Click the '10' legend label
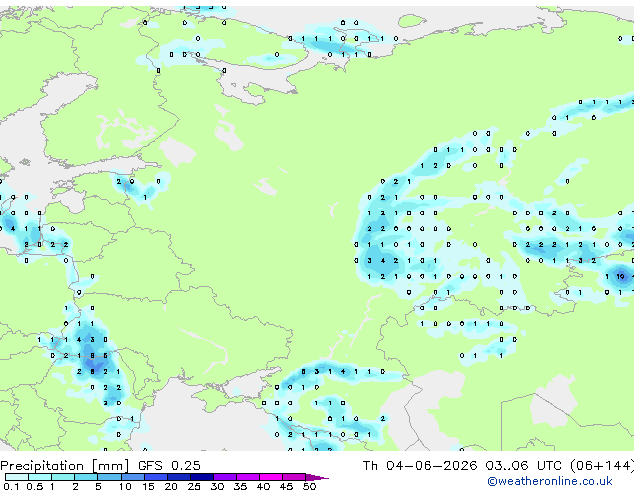The image size is (634, 490). coord(125,486)
